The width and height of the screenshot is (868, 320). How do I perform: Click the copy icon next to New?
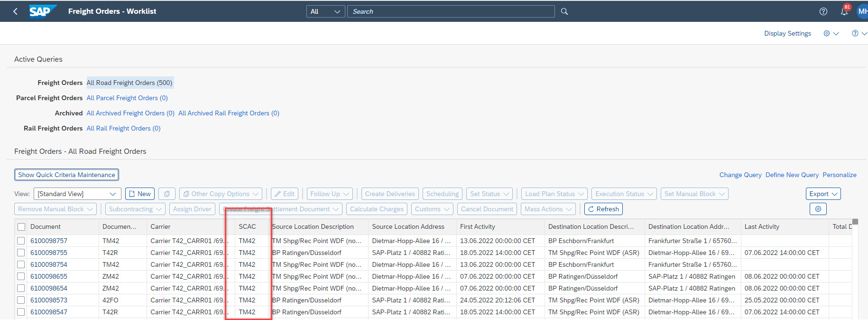(x=166, y=194)
